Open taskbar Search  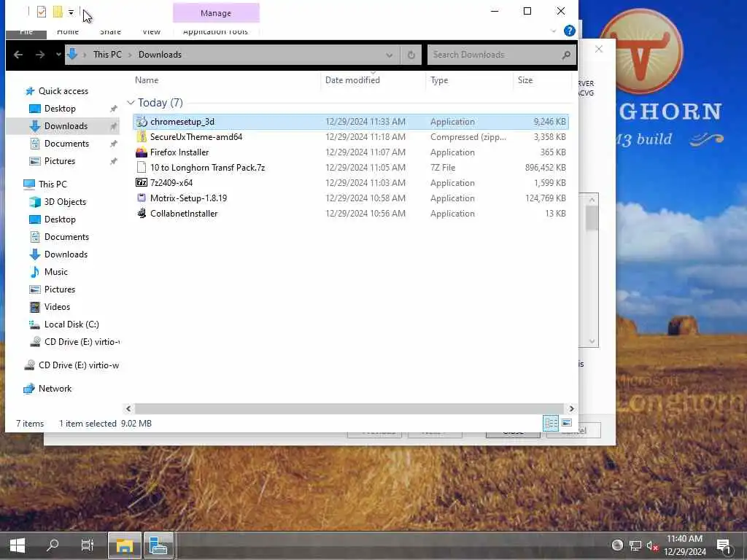coord(53,545)
